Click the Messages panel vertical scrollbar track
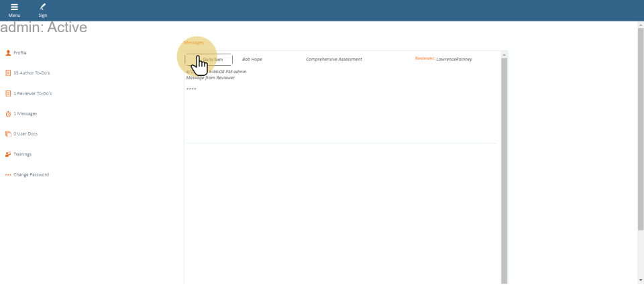The width and height of the screenshot is (644, 297). pos(504,168)
